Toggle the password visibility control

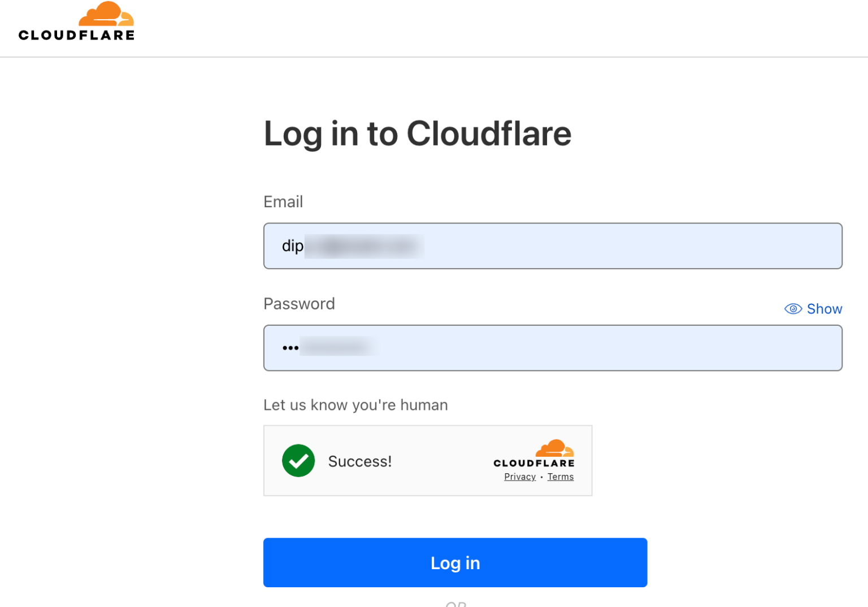813,309
